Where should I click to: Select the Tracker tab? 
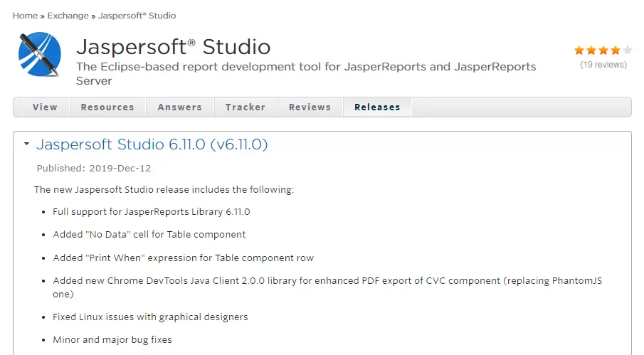tap(246, 107)
